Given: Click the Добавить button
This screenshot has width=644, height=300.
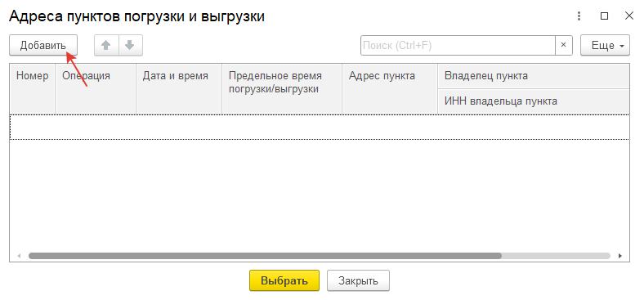Looking at the screenshot, I should [x=43, y=45].
